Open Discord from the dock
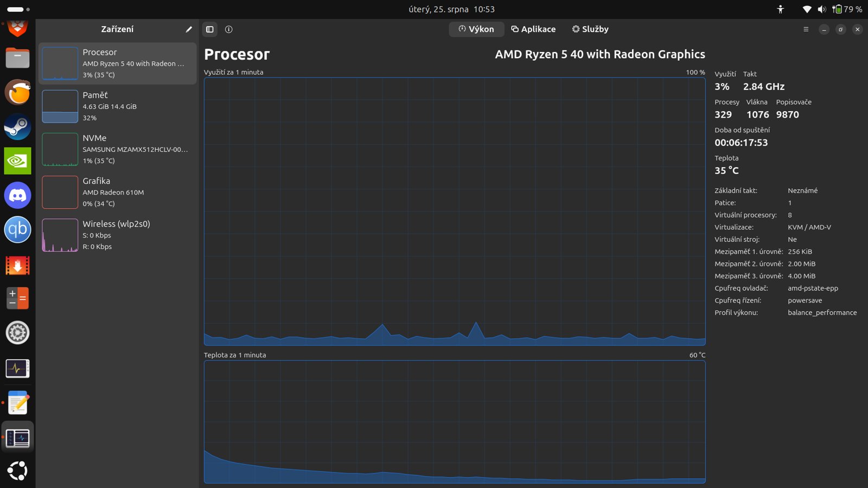Screen dimensions: 868x488 [18, 195]
